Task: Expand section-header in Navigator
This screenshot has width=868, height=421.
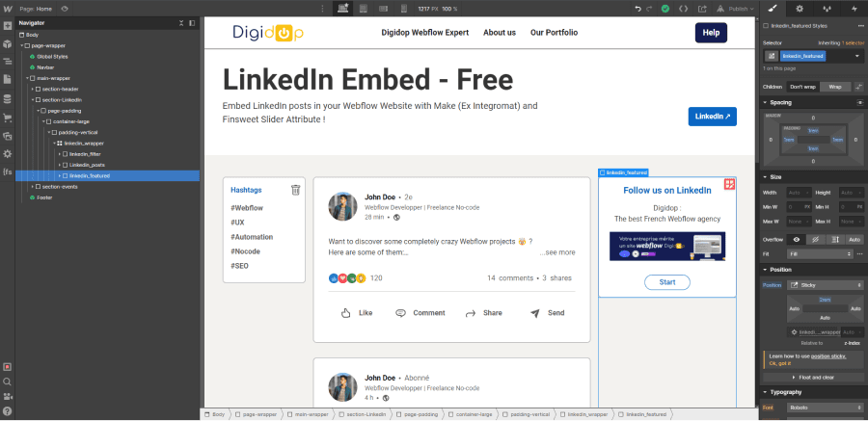Action: click(x=33, y=89)
